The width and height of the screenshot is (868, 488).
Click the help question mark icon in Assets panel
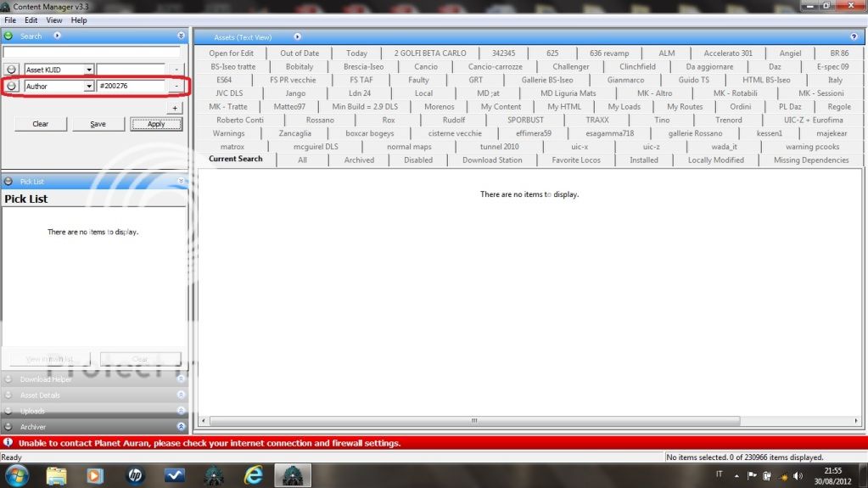[x=854, y=37]
